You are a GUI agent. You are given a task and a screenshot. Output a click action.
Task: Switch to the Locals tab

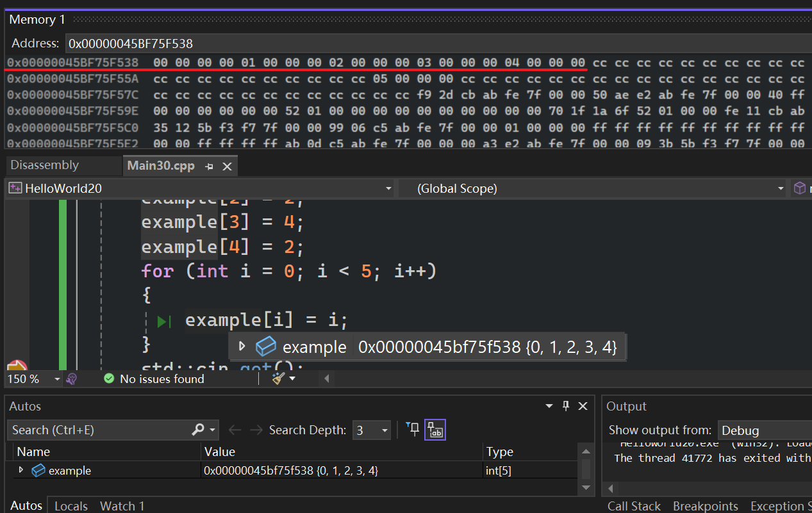[70, 506]
